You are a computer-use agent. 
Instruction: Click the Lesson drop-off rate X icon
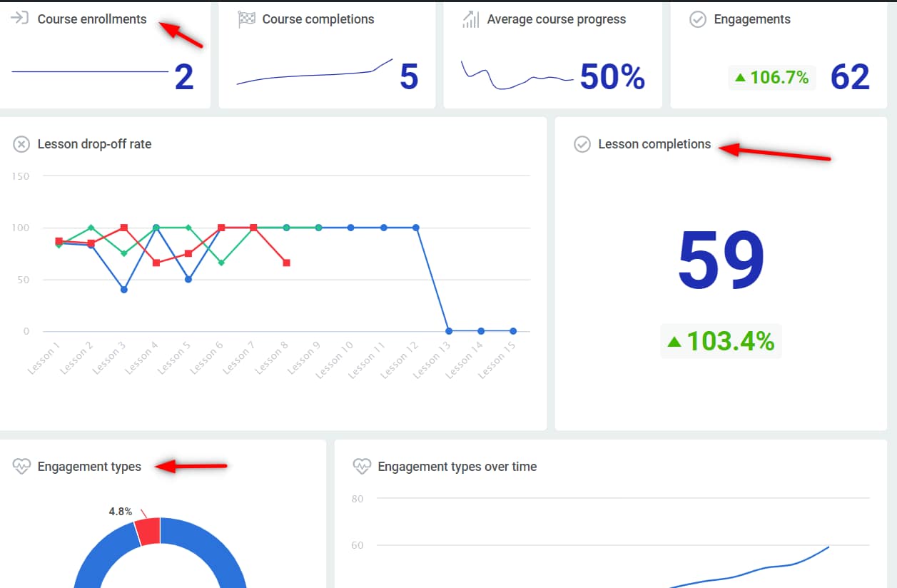21,144
